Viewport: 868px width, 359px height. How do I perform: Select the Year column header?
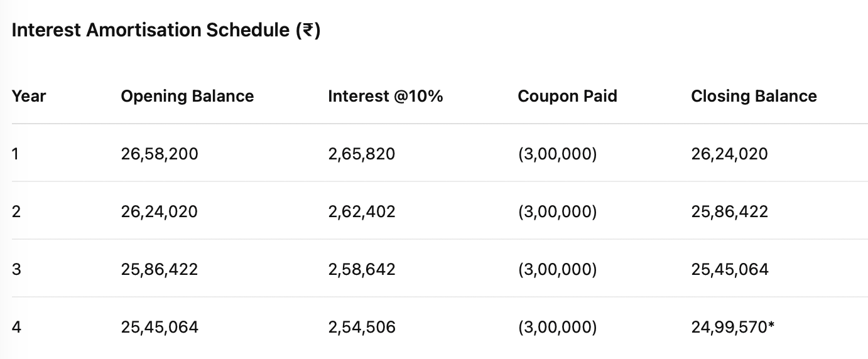pos(29,96)
